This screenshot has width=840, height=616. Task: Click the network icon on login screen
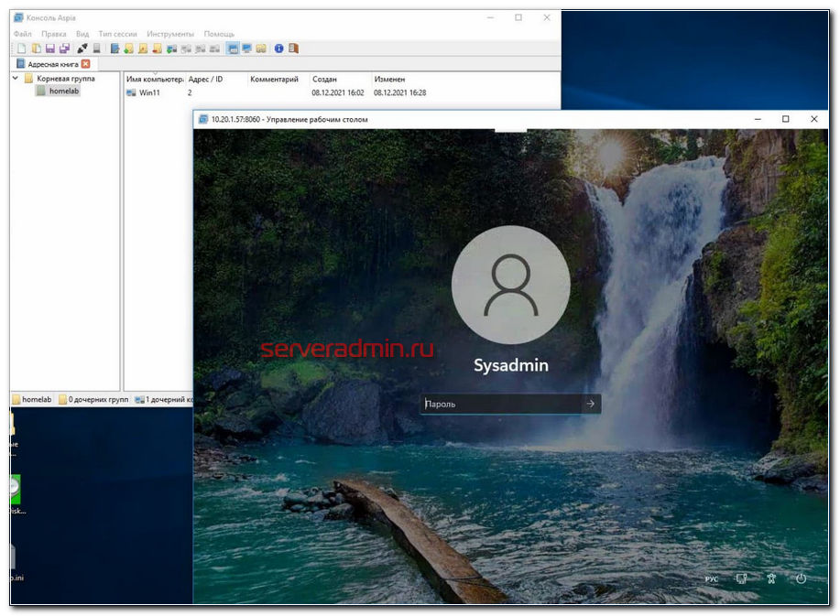point(742,578)
